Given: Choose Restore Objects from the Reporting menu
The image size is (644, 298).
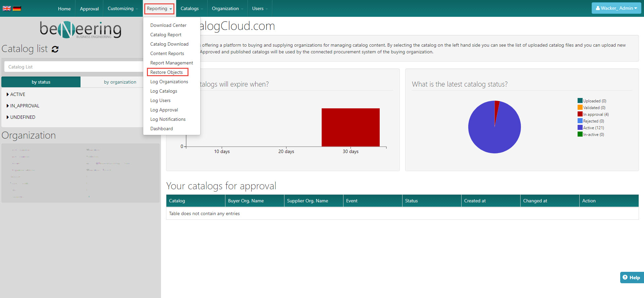Looking at the screenshot, I should point(166,72).
